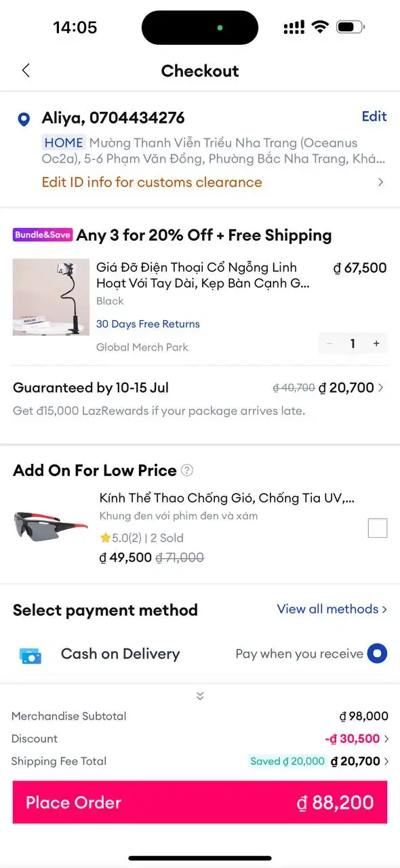This screenshot has width=400, height=868.
Task: Decrease the phone holder quantity with the minus button
Action: [x=329, y=344]
